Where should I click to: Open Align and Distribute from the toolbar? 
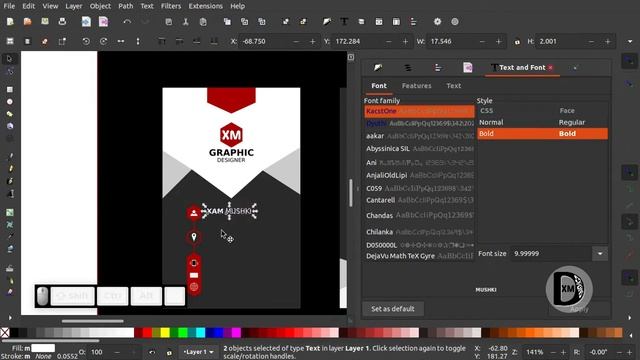coord(413,22)
